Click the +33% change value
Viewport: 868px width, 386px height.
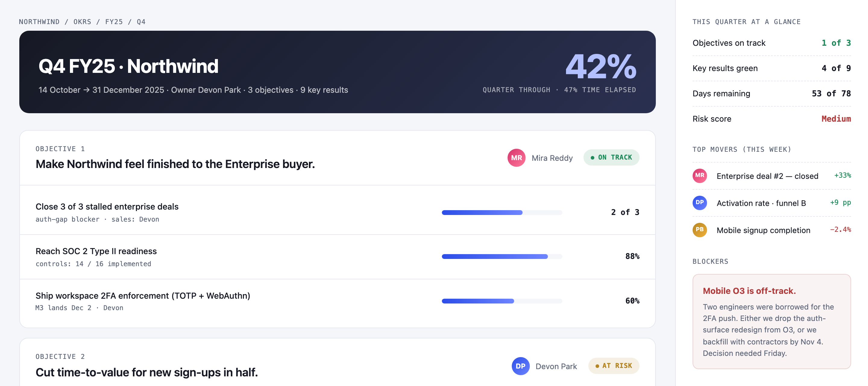842,175
